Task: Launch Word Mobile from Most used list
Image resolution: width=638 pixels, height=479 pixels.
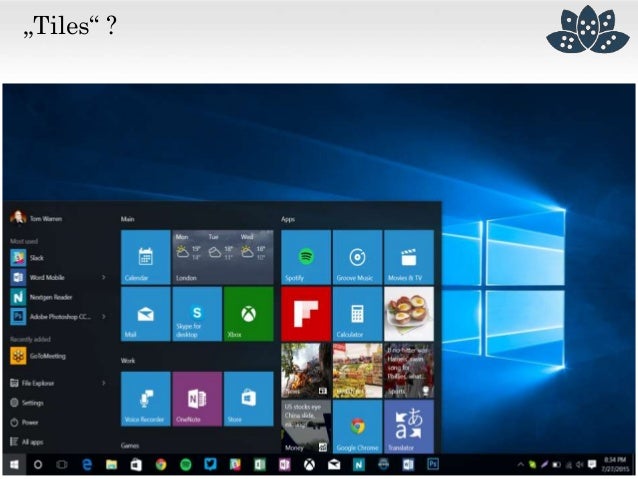Action: (38, 278)
